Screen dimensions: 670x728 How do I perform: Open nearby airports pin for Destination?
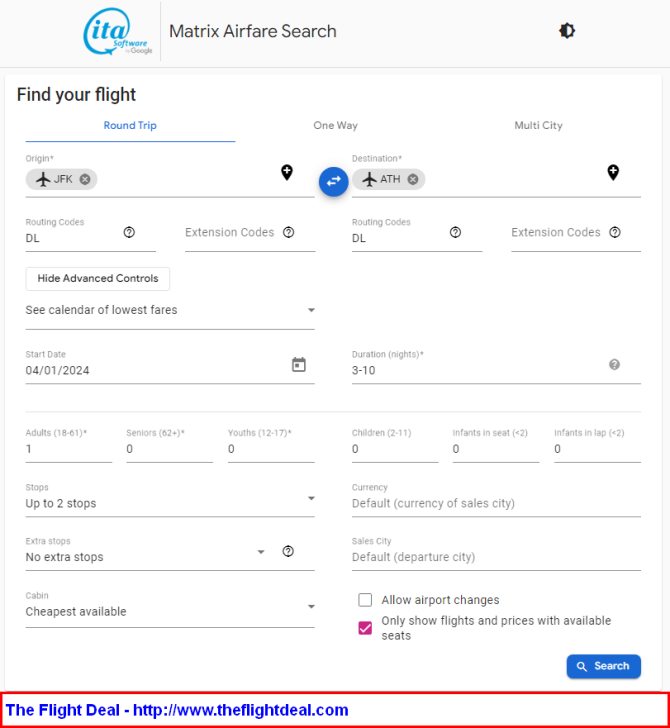pos(613,172)
